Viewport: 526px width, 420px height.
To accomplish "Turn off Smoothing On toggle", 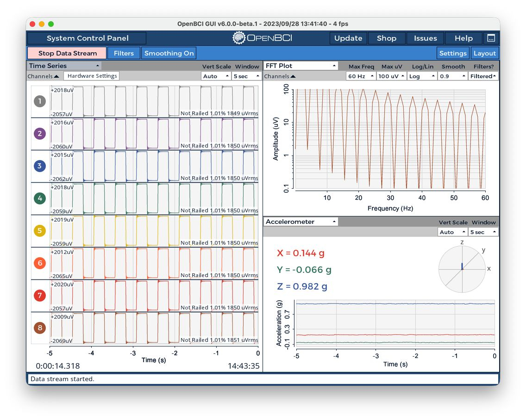I will pos(169,53).
